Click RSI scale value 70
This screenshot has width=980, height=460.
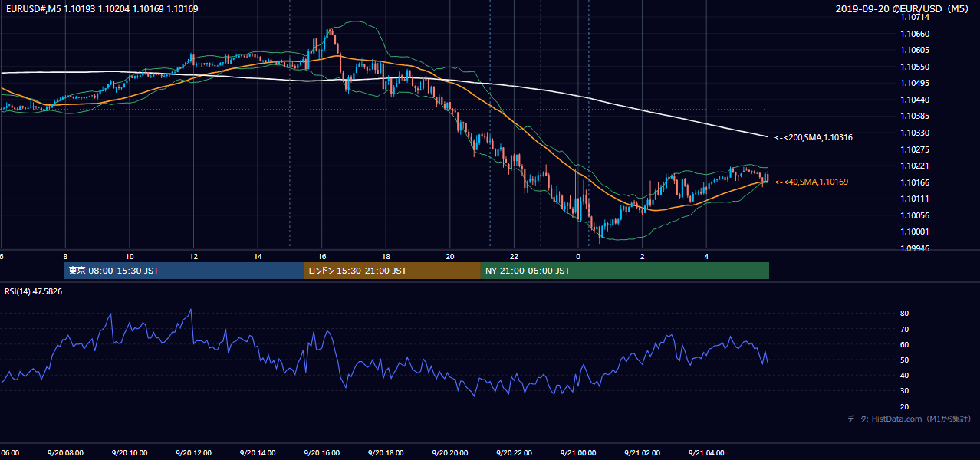(905, 329)
